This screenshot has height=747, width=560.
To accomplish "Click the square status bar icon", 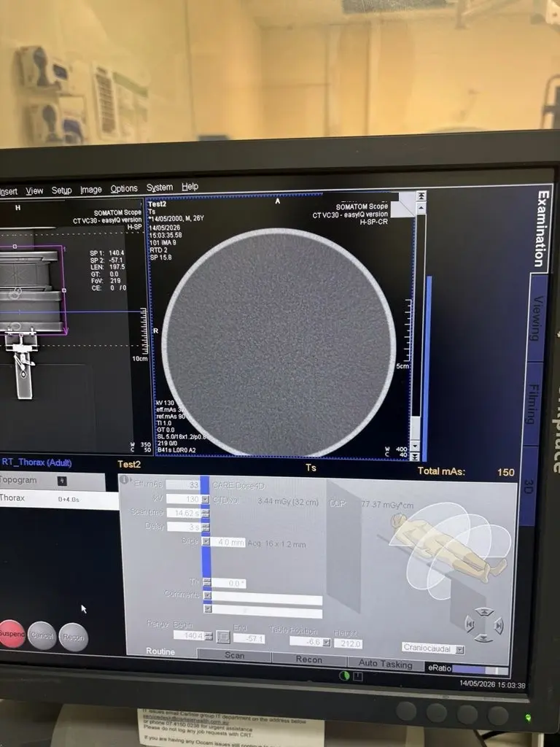I will coord(357,676).
